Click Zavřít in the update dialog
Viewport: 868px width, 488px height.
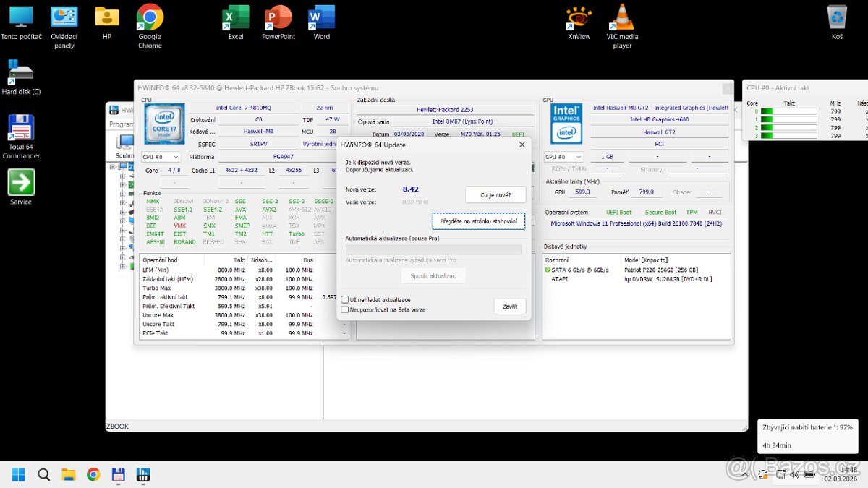pos(510,307)
